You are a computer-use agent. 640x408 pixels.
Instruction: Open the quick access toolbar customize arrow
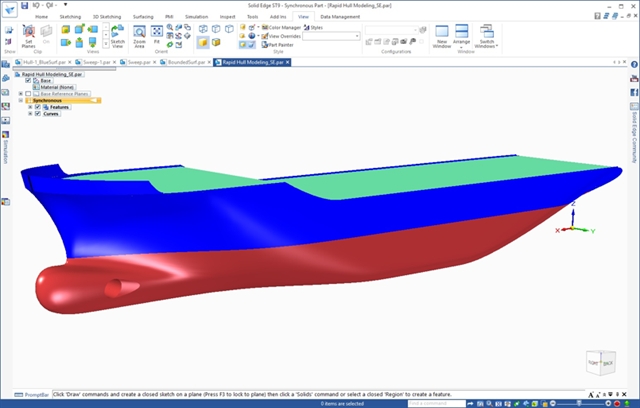click(x=65, y=5)
